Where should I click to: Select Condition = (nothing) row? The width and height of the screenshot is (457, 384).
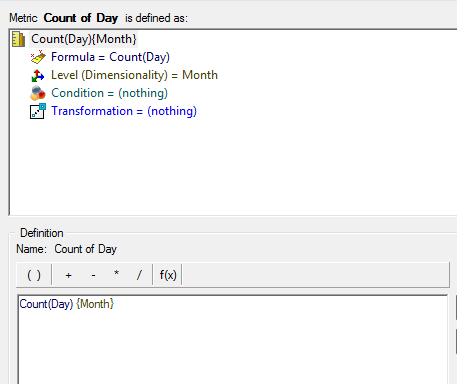pyautogui.click(x=109, y=93)
